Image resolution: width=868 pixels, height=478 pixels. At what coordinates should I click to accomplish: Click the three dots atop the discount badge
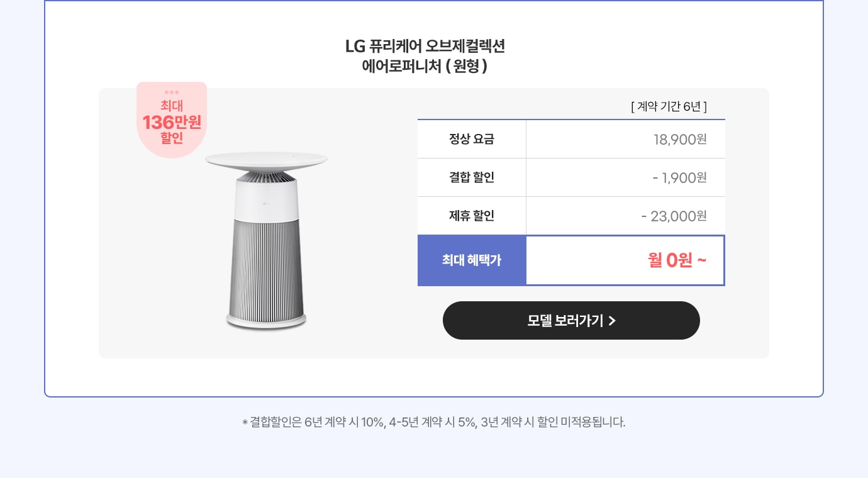point(172,92)
